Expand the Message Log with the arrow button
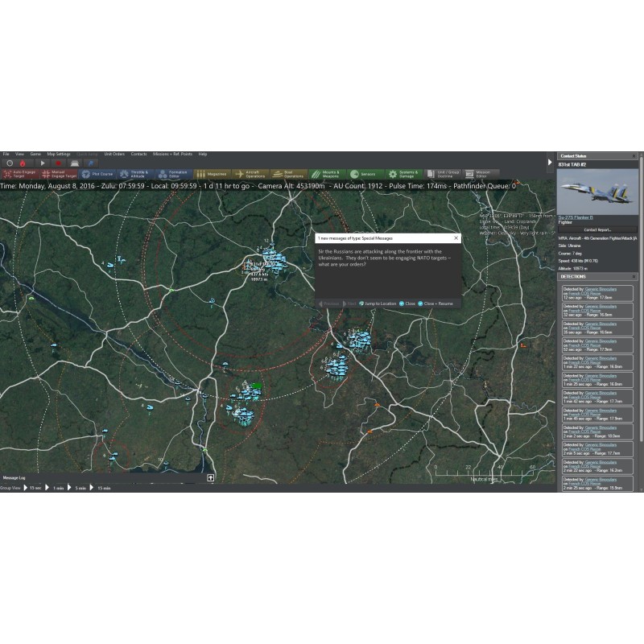Image resolution: width=644 pixels, height=644 pixels. (211, 477)
